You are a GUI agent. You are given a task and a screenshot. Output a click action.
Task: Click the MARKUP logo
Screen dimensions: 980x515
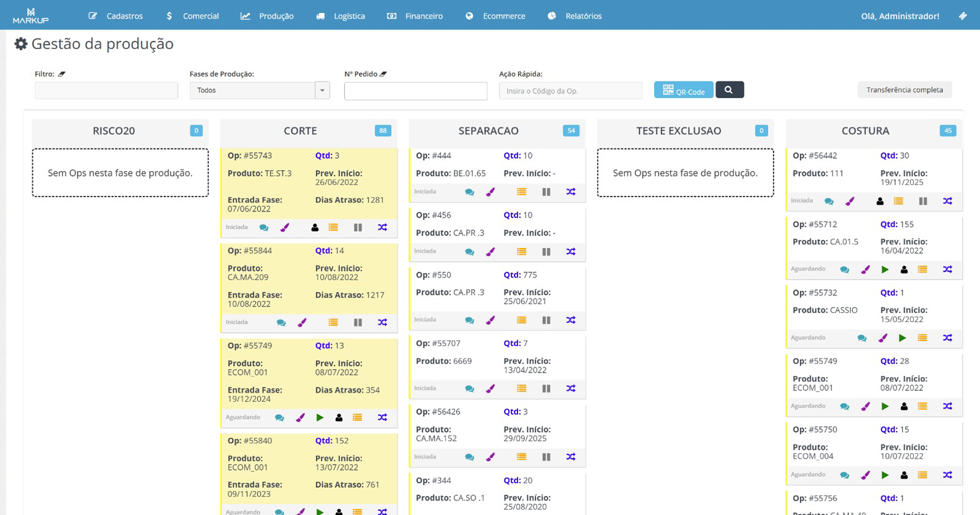pyautogui.click(x=30, y=15)
